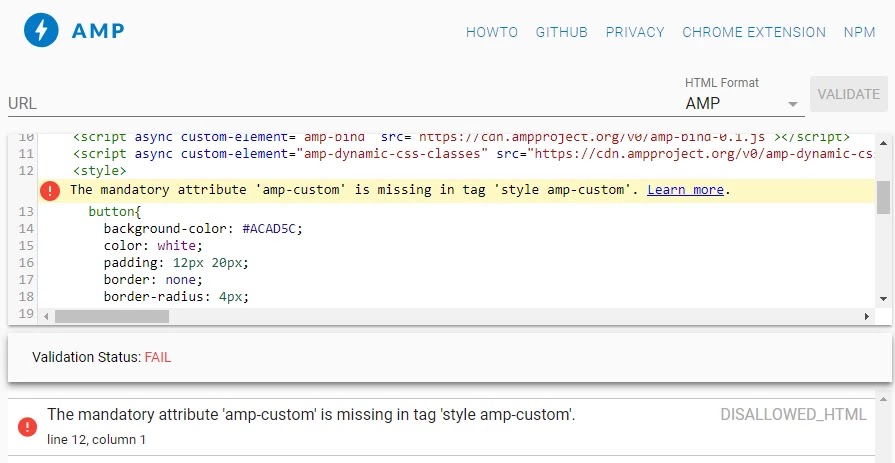Open the GITHUB link
This screenshot has width=895, height=463.
(561, 33)
